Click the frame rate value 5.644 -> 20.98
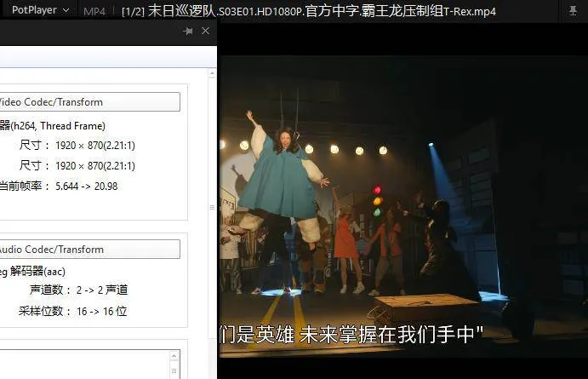 [86, 187]
